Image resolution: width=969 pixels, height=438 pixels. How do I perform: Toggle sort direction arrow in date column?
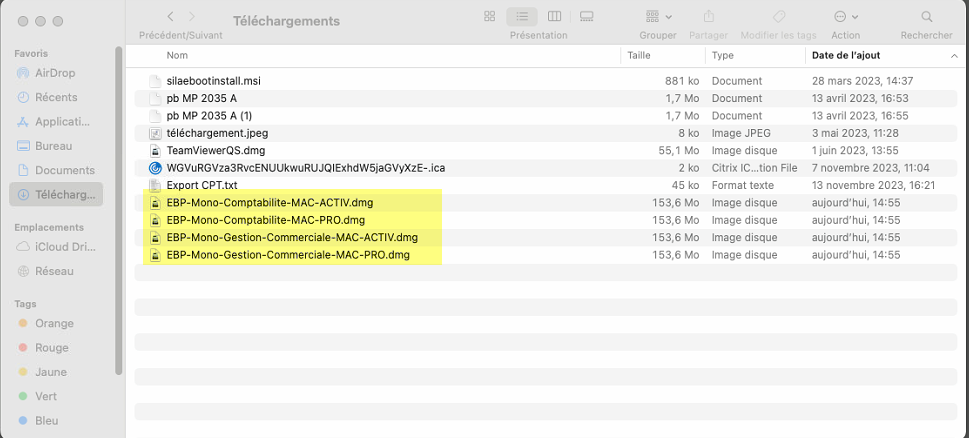click(954, 56)
